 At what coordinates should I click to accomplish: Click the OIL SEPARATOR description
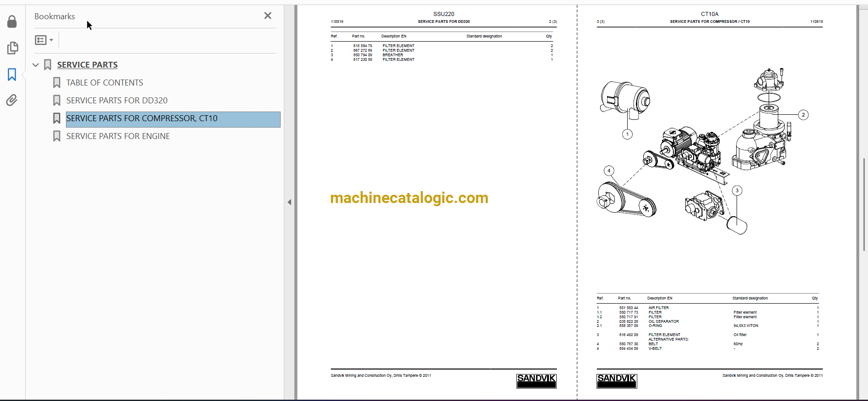tap(663, 321)
